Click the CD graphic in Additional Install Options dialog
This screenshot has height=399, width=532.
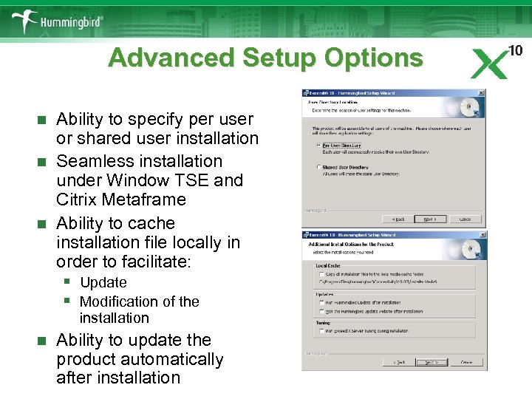point(471,250)
